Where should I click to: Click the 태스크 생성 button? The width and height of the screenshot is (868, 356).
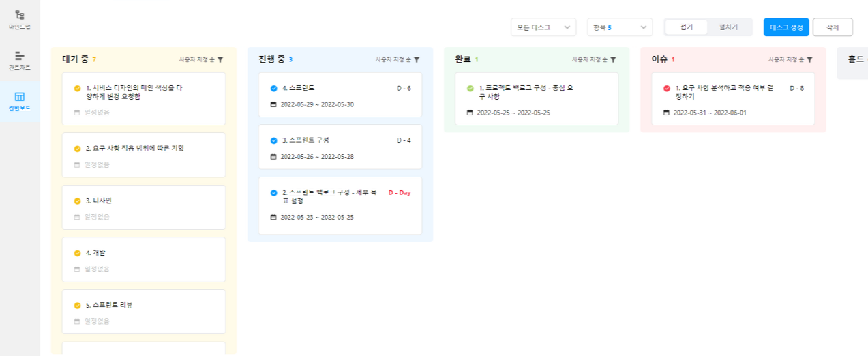click(x=786, y=27)
